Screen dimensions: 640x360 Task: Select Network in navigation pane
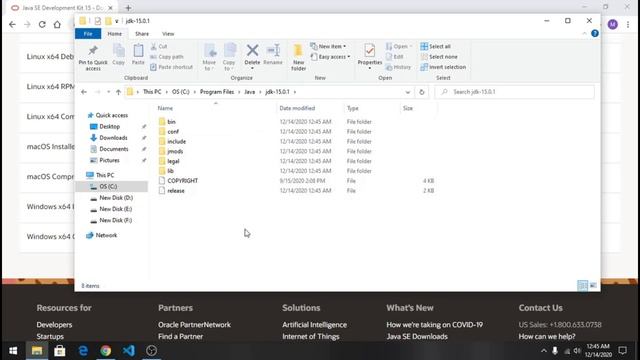(x=106, y=236)
